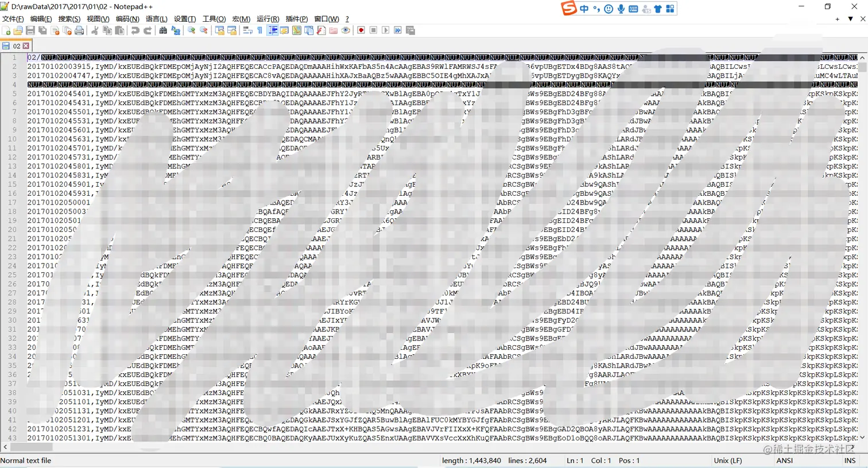Click Unix (LF) in status bar
Screen dimensions: 868x468
[x=729, y=461]
